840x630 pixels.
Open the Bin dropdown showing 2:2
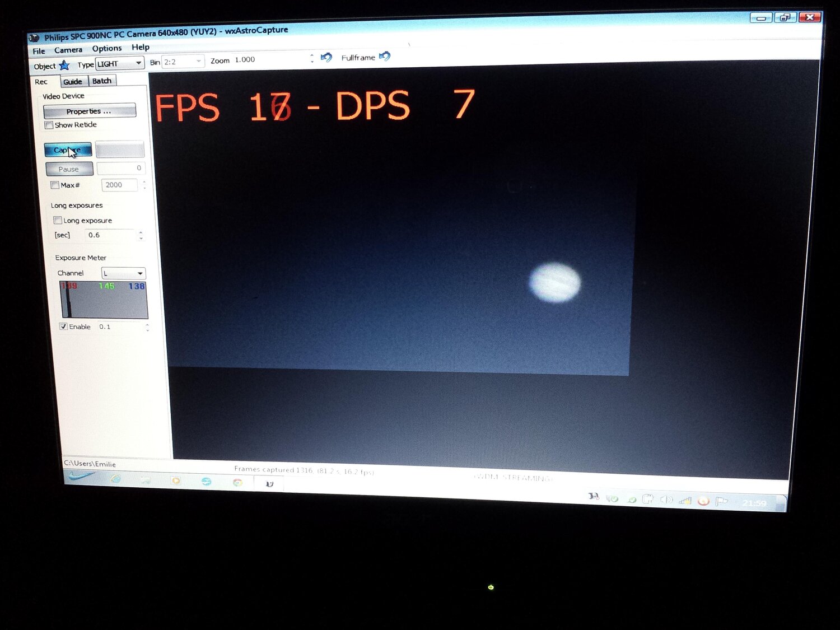point(183,62)
